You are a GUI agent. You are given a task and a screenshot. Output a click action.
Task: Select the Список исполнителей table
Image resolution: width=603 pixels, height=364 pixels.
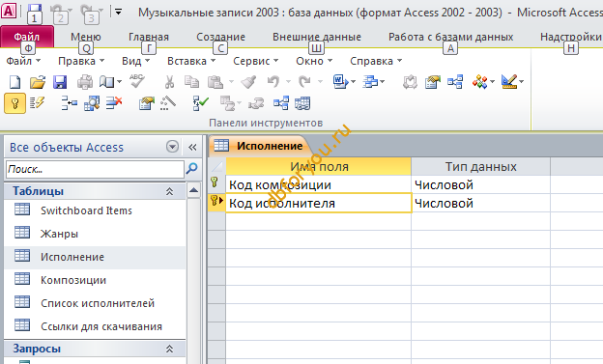click(x=95, y=303)
